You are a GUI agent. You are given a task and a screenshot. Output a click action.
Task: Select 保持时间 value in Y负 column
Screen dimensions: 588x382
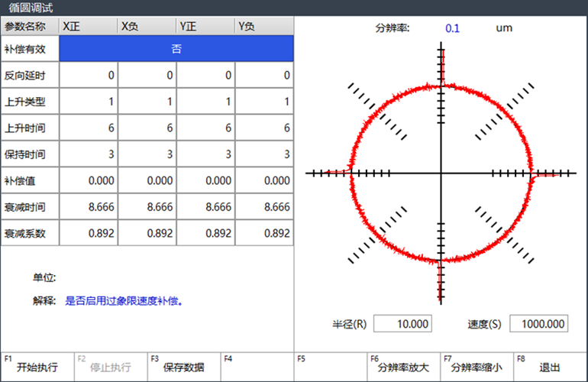tap(264, 154)
